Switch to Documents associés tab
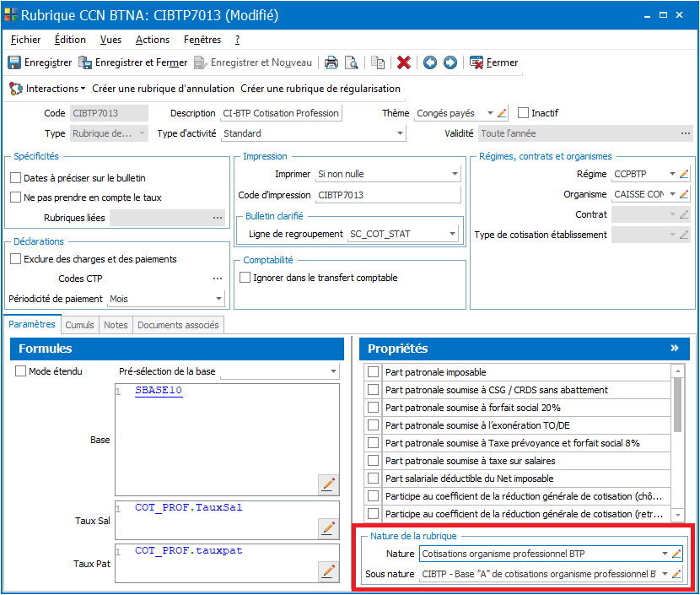700x595 pixels. [178, 325]
